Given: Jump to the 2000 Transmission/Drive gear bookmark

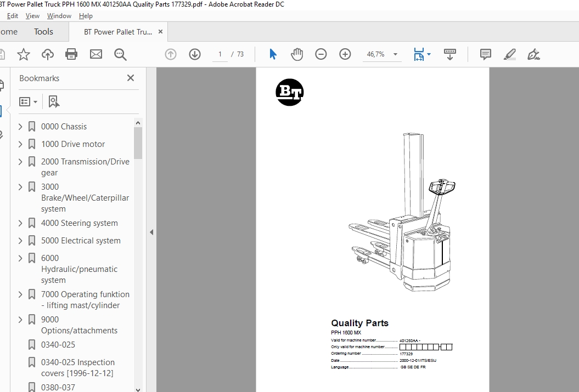Looking at the screenshot, I should point(85,167).
